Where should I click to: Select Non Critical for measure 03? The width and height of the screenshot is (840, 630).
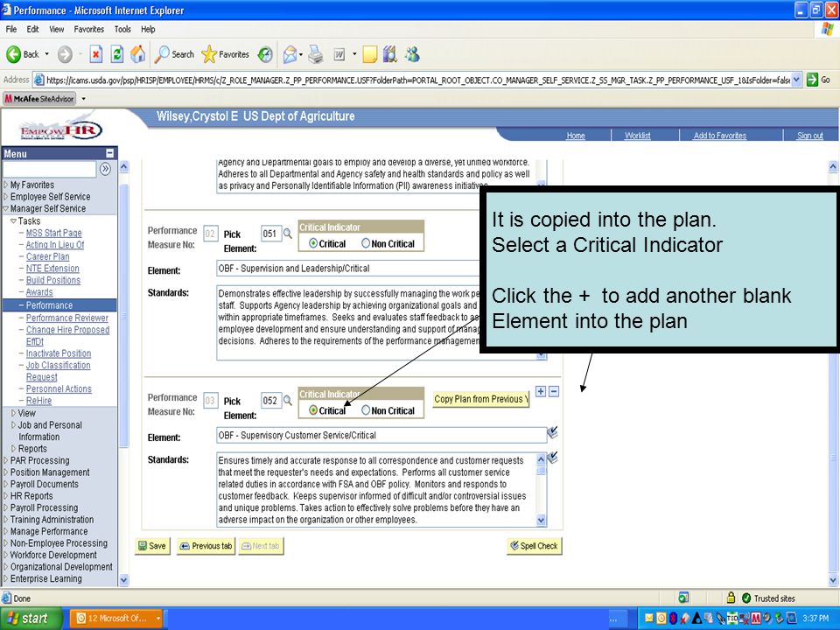point(366,410)
